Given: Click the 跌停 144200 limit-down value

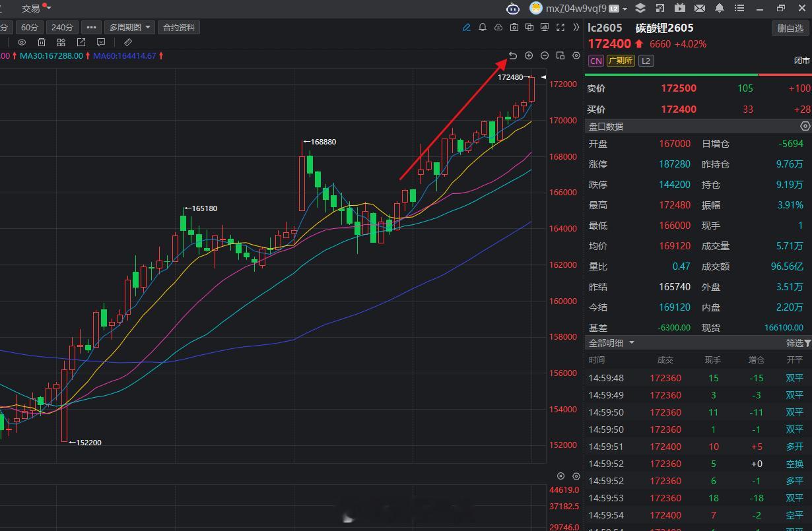Looking at the screenshot, I should [x=675, y=185].
